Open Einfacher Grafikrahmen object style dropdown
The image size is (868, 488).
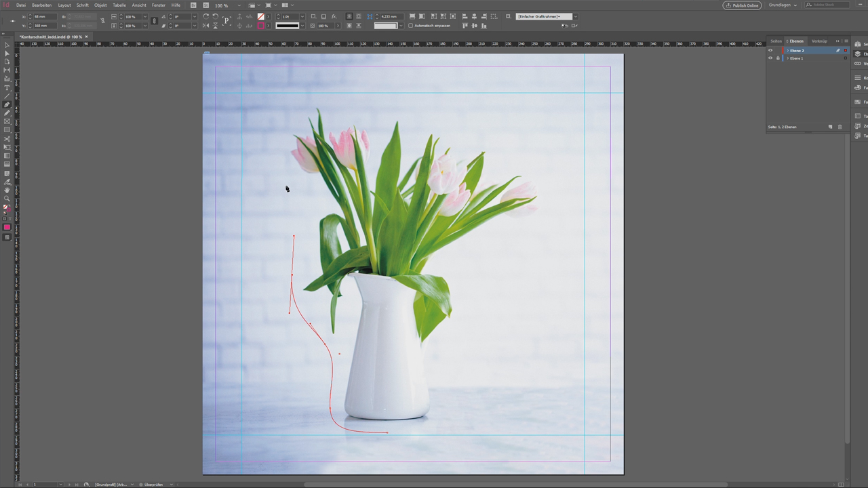575,16
